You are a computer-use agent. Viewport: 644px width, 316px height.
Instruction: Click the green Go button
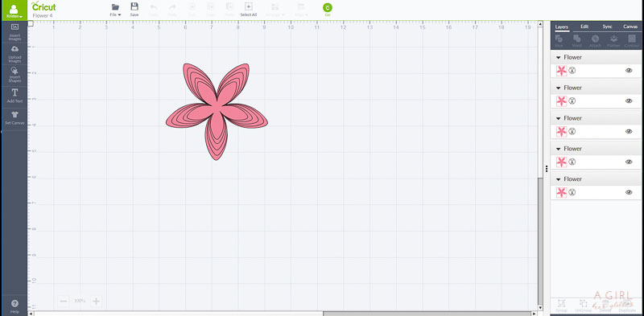[328, 10]
